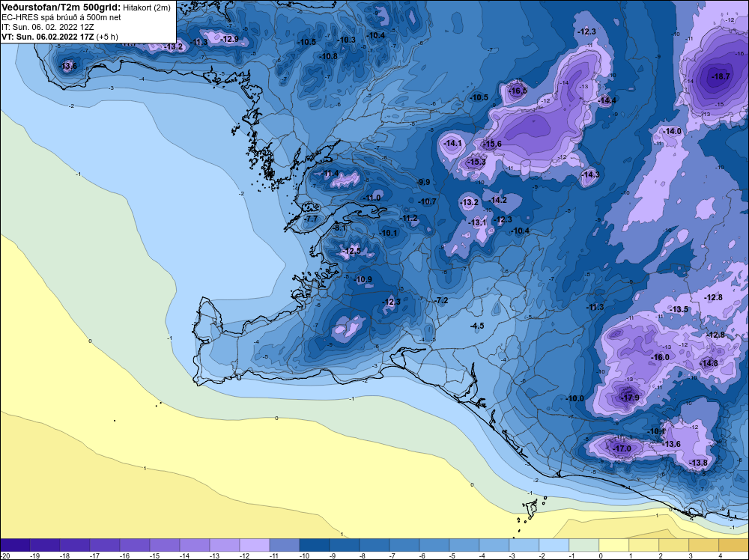
Task: Select the EC-HRES spá brúuð line
Action: (61, 17)
